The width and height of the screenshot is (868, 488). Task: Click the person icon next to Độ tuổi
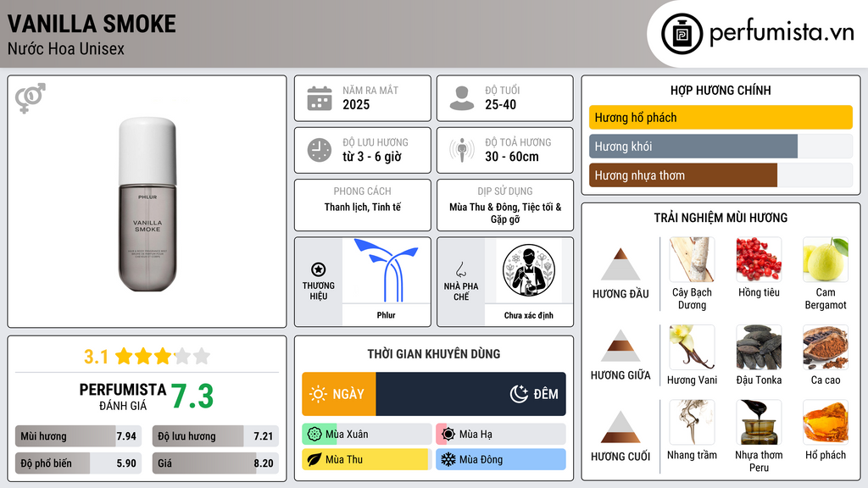pyautogui.click(x=462, y=98)
